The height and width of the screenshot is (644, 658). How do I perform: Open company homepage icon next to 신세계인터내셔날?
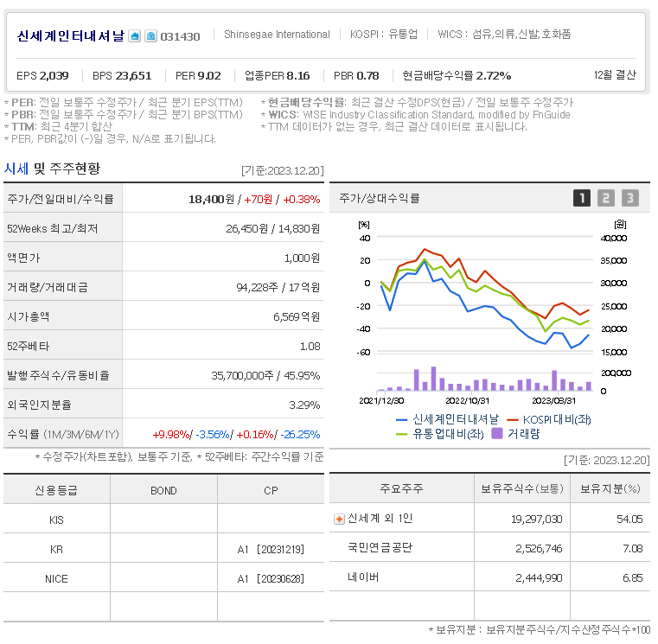(x=135, y=36)
